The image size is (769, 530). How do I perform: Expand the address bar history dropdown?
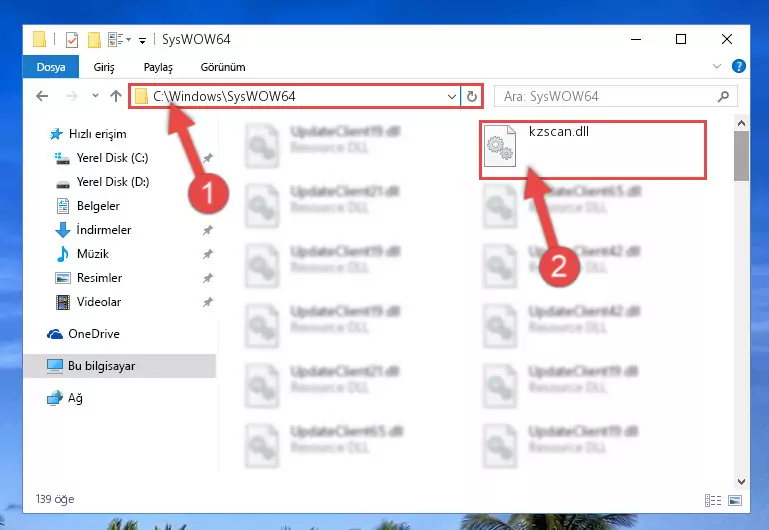click(452, 97)
